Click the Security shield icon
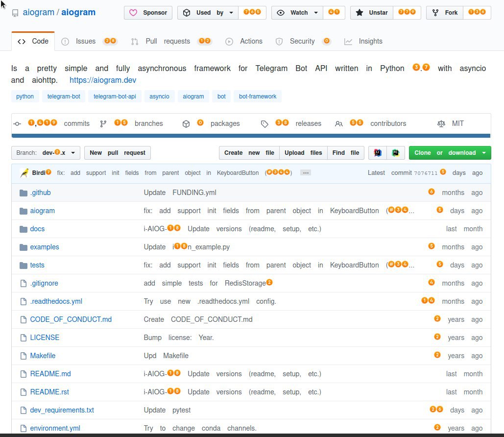Image resolution: width=504 pixels, height=437 pixels. 279,42
